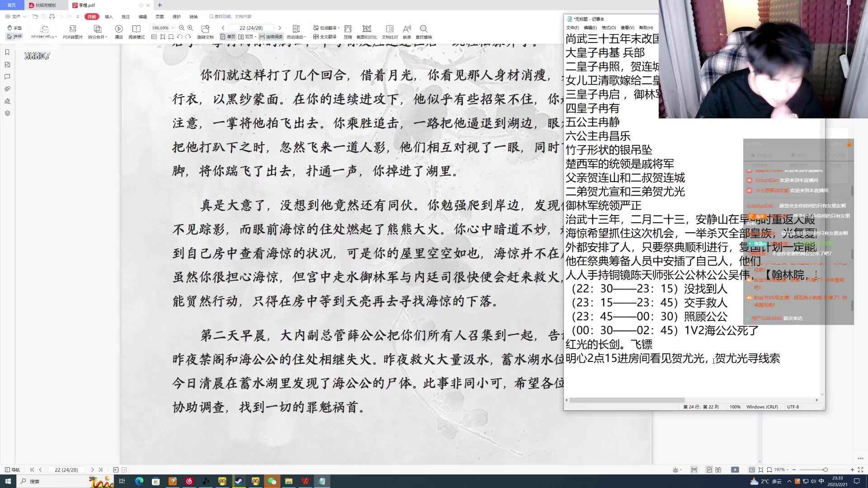
Task: Toggle 导航 navigation pane in status bar
Action: [x=12, y=470]
